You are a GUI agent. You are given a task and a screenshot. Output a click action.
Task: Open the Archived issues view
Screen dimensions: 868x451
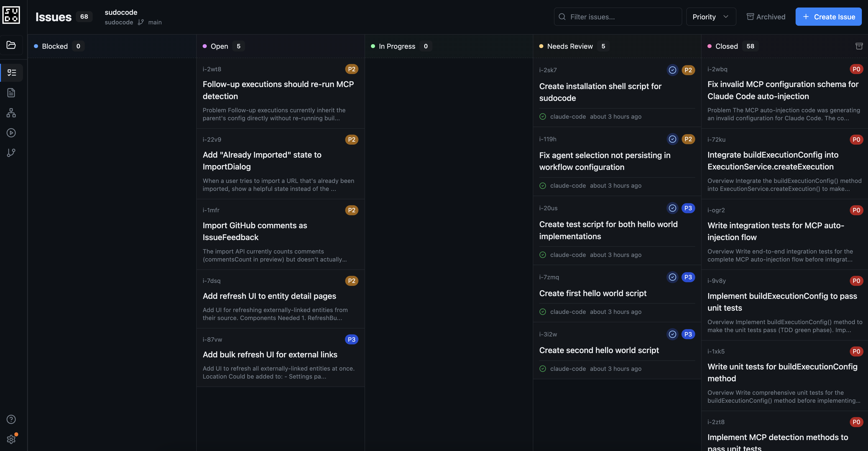tap(766, 17)
